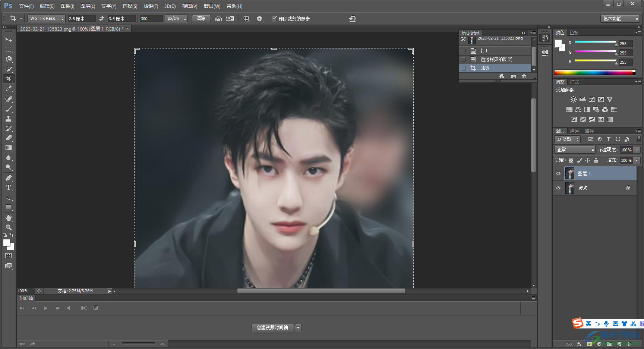The width and height of the screenshot is (644, 349).
Task: Toggle the 删除裁剪的像素 checkbox
Action: coord(275,18)
